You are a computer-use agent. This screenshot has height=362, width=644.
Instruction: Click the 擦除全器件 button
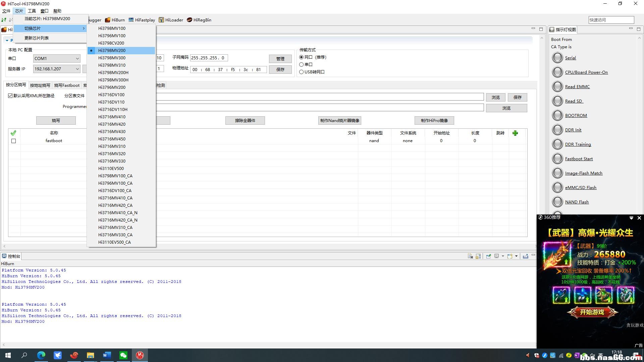(245, 120)
